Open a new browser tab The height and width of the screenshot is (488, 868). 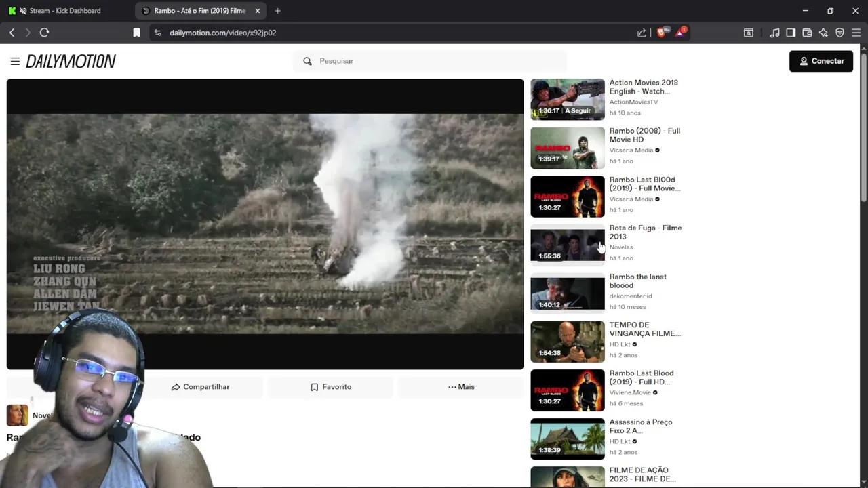point(277,11)
